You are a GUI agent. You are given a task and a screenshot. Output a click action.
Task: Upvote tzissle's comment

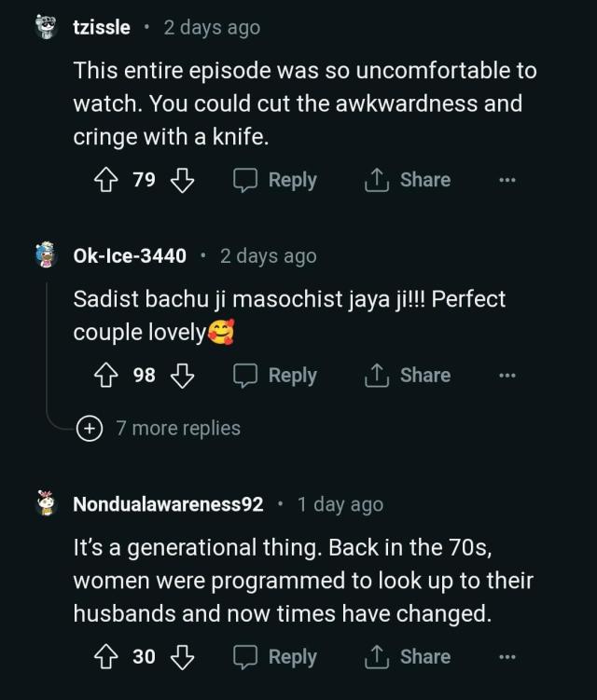tap(106, 180)
